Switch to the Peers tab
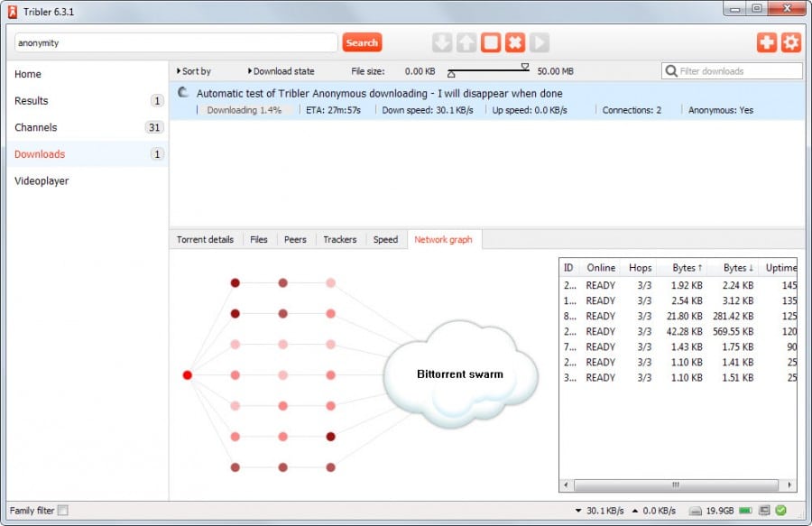812x526 pixels. click(x=295, y=240)
